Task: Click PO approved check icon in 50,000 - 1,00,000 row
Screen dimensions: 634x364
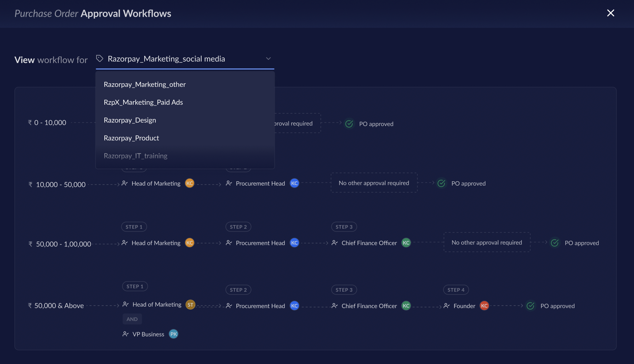Action: tap(555, 243)
